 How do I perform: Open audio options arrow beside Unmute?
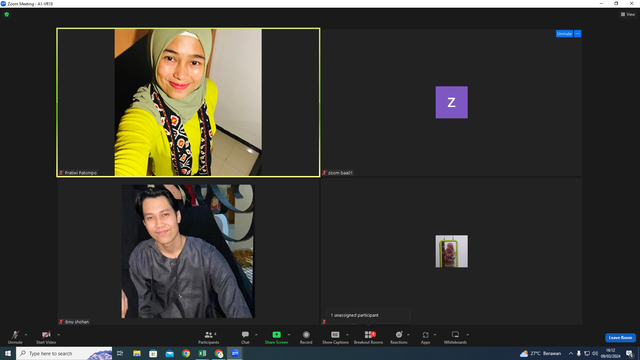pyautogui.click(x=26, y=335)
